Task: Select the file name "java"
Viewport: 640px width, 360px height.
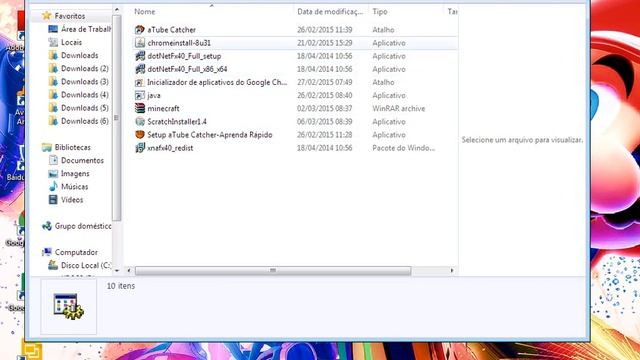Action: pyautogui.click(x=154, y=96)
